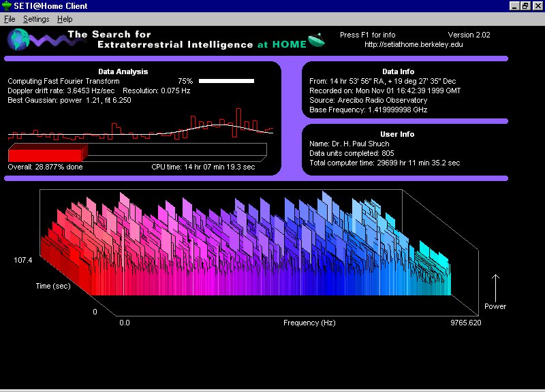Click the 'Data Info' heading
Viewport: 545px width, 392px height.
(x=399, y=71)
